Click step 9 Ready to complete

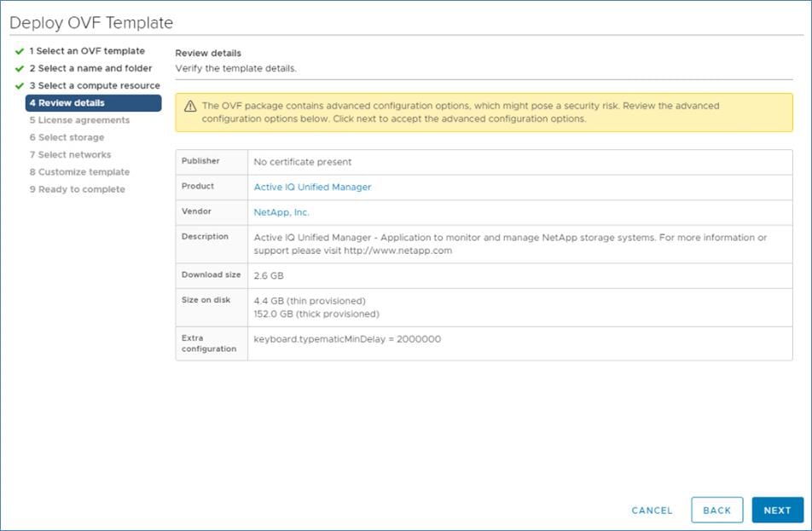[x=77, y=189]
